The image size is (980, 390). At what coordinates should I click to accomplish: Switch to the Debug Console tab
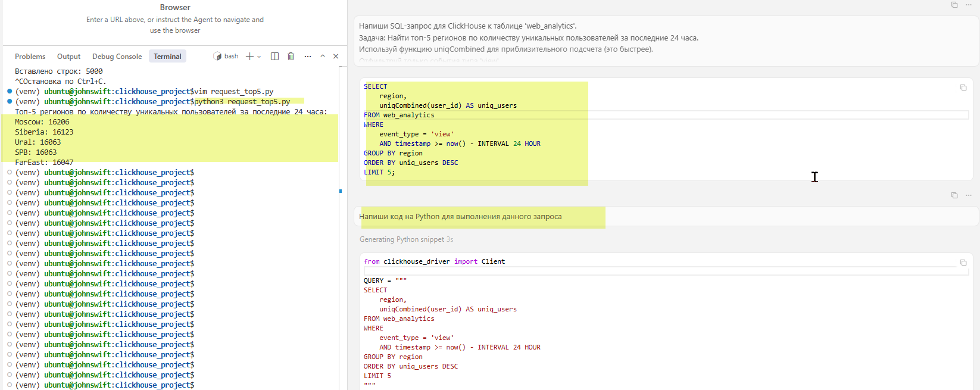tap(117, 57)
